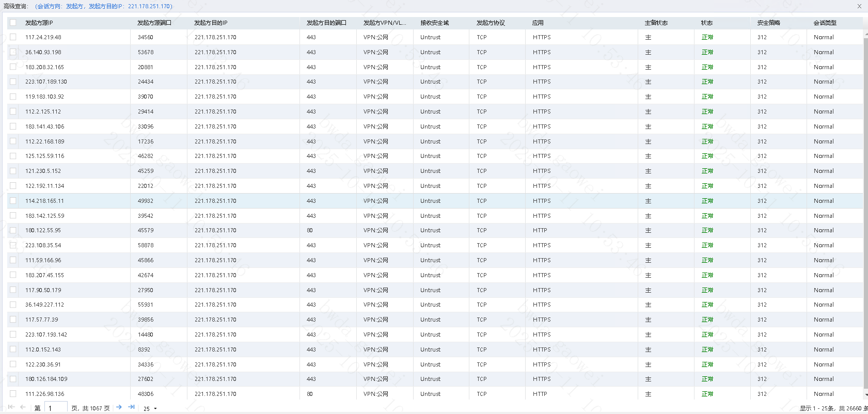Open the blue advanced query condition link
Image resolution: width=868 pixels, height=414 pixels.
click(x=104, y=6)
